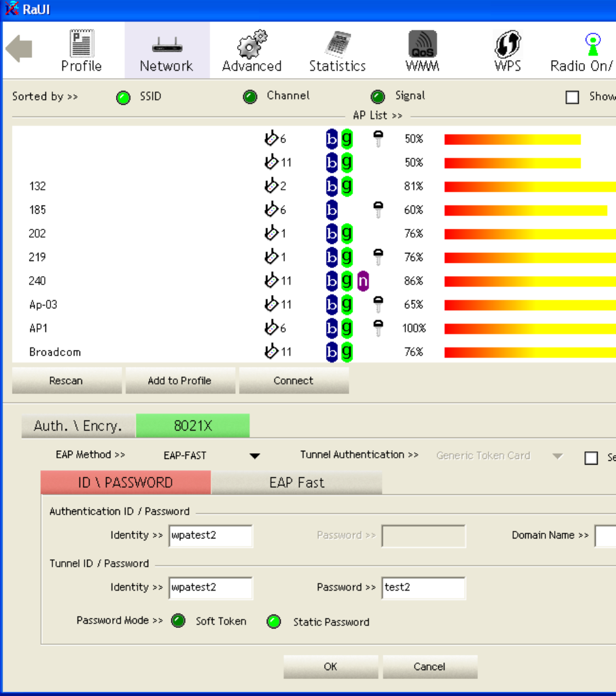Tick the Show checkbox above AP list
This screenshot has height=696, width=616.
pos(572,96)
